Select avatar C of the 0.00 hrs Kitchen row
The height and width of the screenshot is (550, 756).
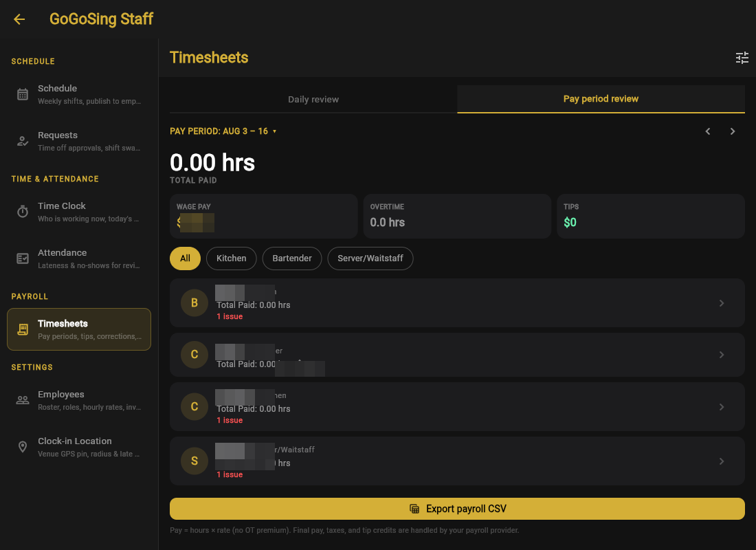194,407
